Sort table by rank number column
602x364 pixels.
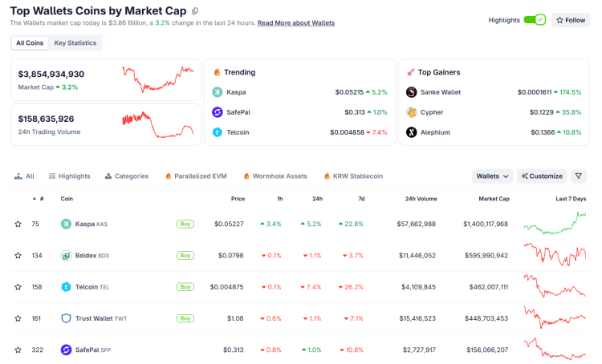point(40,198)
